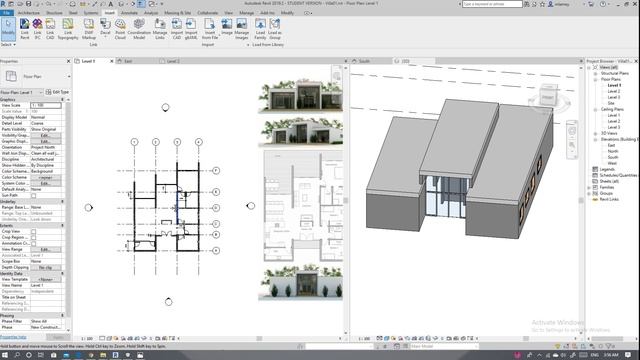Click the Windows Start button

pyautogui.click(x=5, y=355)
